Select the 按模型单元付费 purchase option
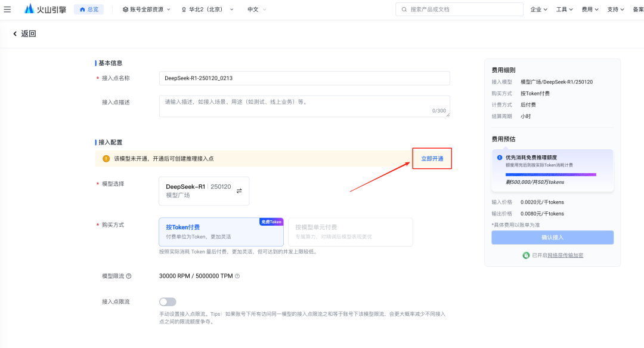The image size is (644, 348). (351, 232)
